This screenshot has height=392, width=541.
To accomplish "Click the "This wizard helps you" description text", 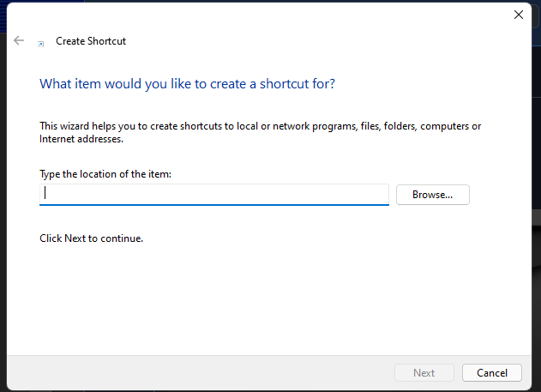I will coord(260,132).
